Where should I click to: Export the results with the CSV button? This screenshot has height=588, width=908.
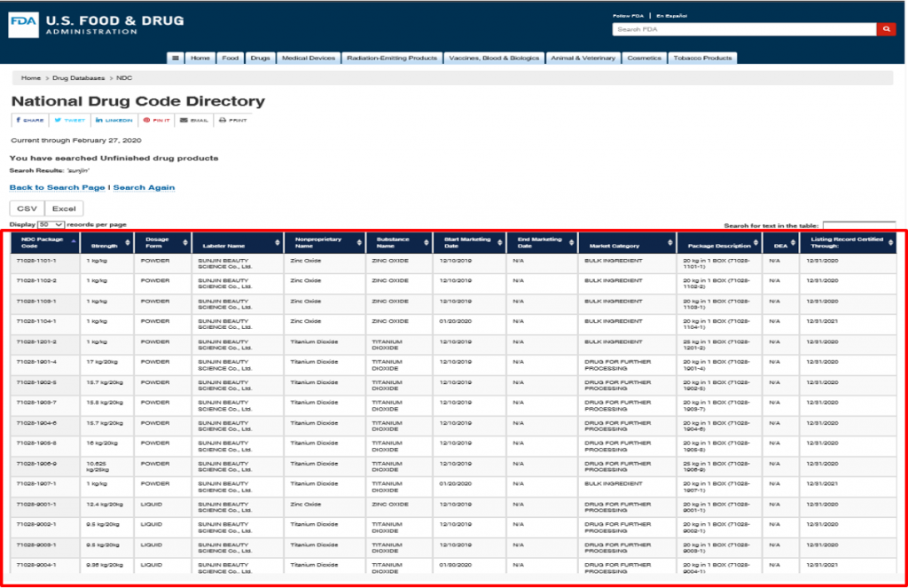tap(27, 208)
